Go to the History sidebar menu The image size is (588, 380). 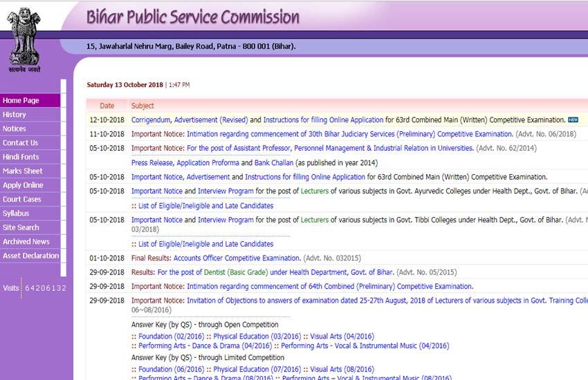(15, 115)
